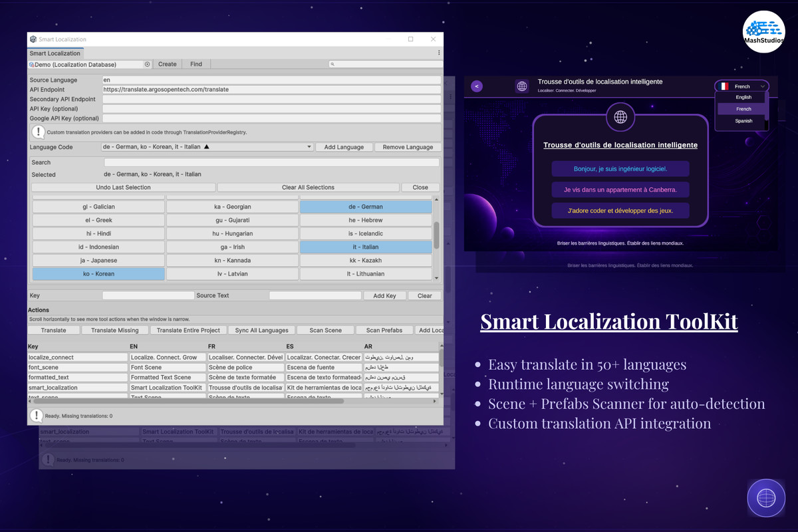Click the Source Text input field
This screenshot has height=532, width=798.
coord(315,296)
